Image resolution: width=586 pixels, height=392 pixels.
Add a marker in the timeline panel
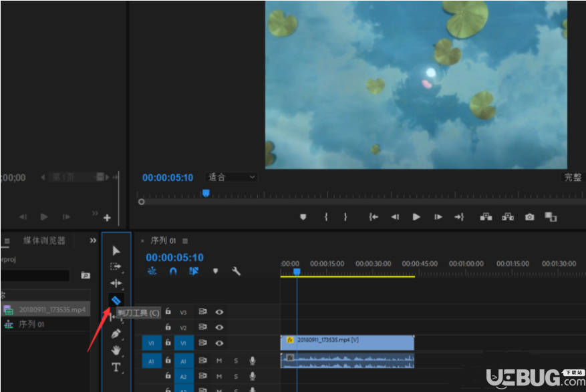[215, 271]
